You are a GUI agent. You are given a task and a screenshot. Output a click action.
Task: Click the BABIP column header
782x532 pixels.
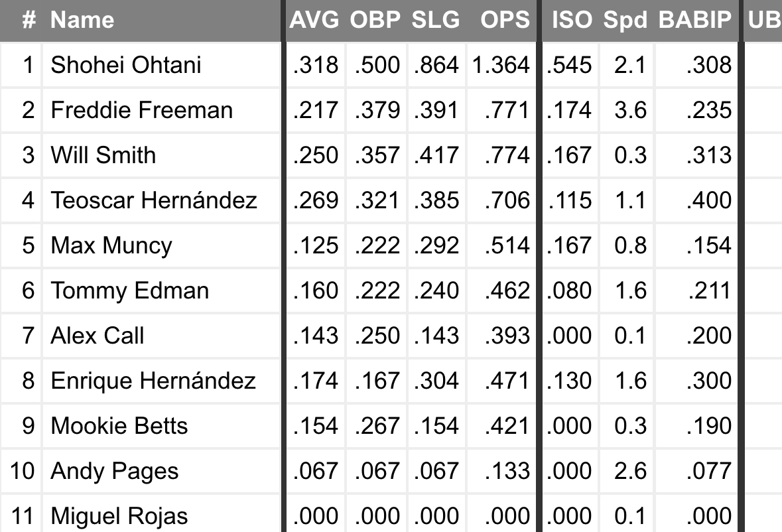(x=694, y=20)
